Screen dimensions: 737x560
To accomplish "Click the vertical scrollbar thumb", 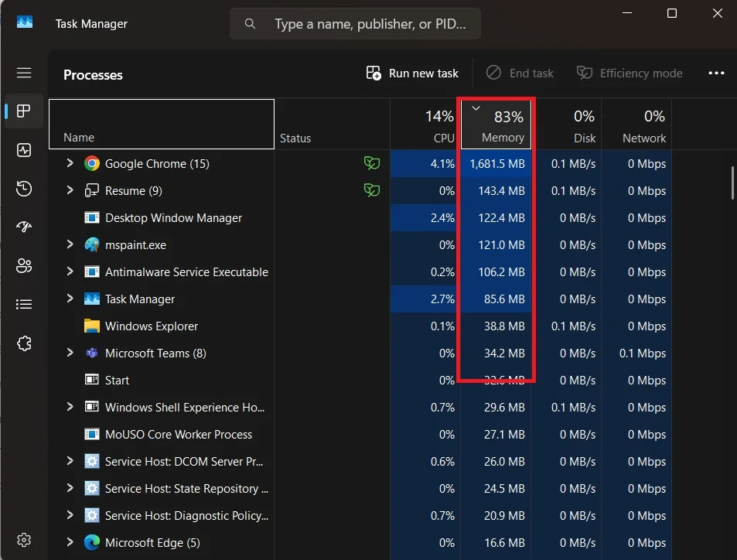I will click(x=732, y=182).
